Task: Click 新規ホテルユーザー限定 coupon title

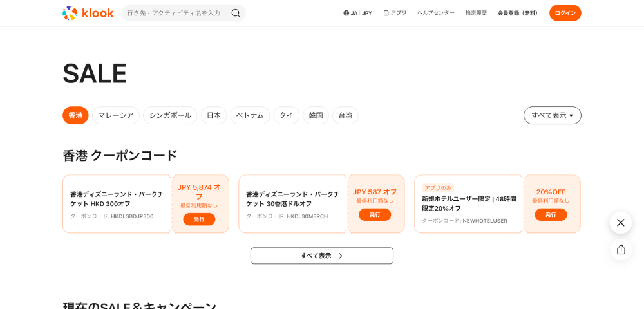Action: click(x=469, y=203)
